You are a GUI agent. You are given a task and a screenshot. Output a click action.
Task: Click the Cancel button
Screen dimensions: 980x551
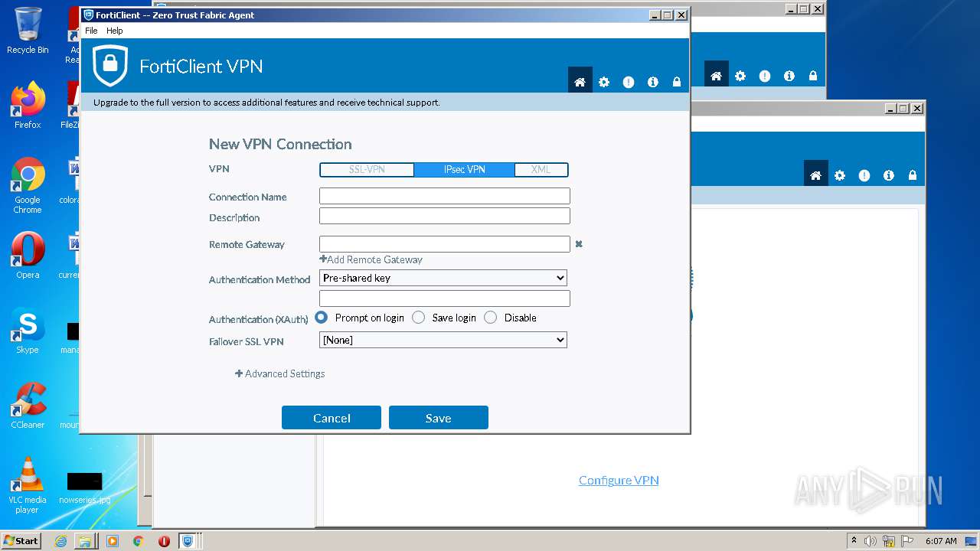(x=332, y=418)
